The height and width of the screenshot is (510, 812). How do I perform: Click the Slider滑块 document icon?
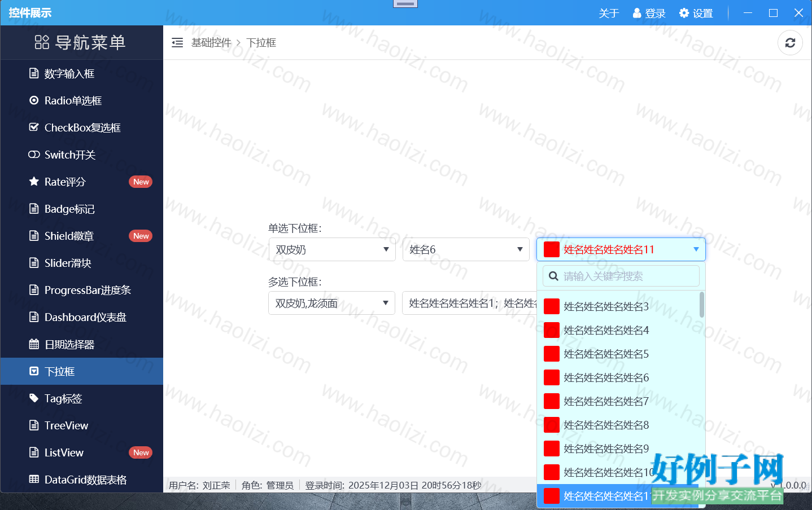[34, 263]
